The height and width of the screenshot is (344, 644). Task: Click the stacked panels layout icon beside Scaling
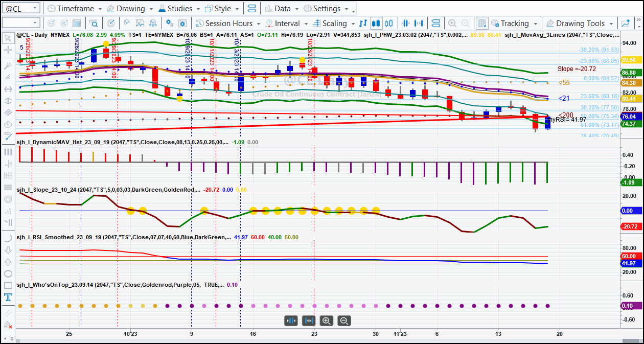(x=435, y=24)
